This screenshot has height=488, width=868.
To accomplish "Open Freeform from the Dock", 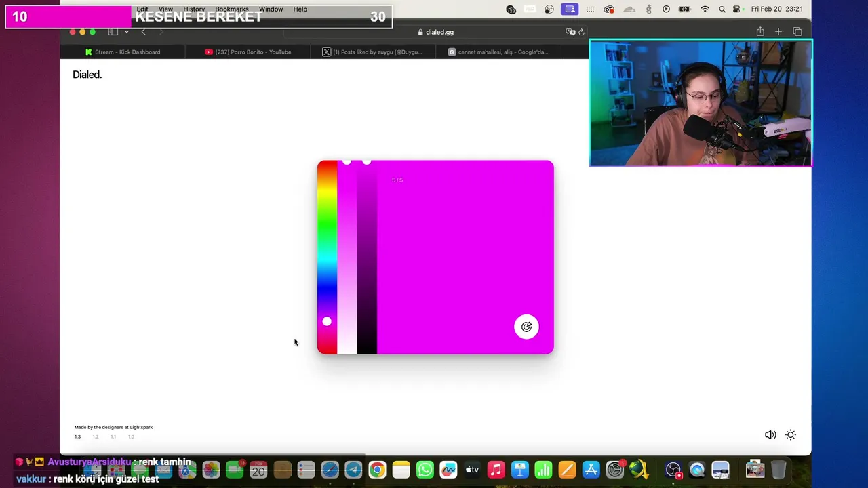I will pos(448,470).
